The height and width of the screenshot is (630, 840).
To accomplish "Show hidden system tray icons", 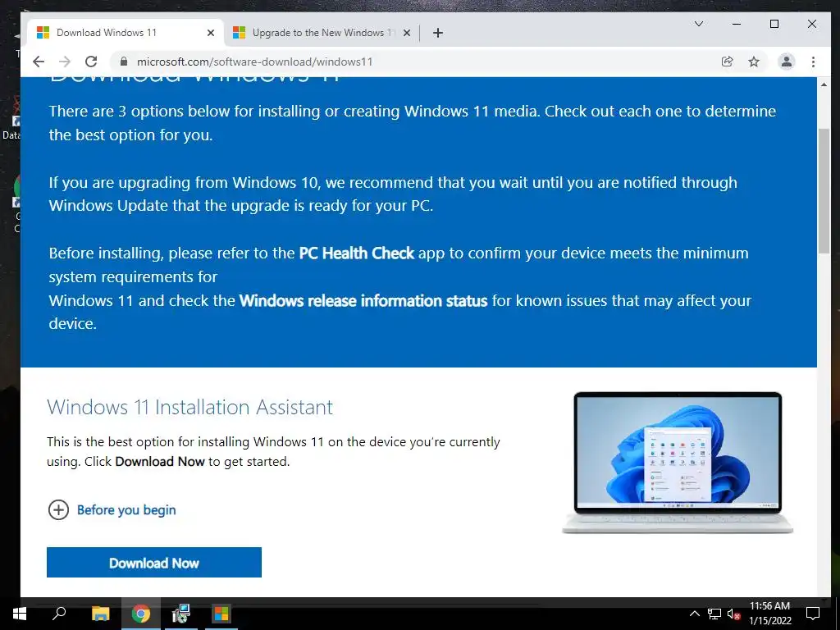I will point(694,614).
